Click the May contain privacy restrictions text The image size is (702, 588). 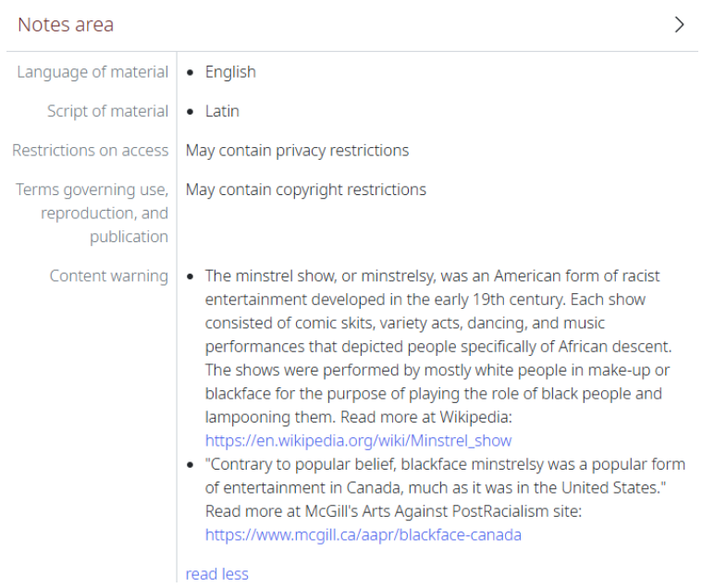click(297, 151)
